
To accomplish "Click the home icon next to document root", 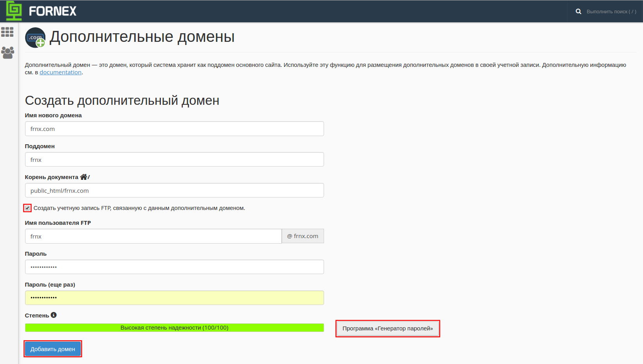I will (x=83, y=177).
